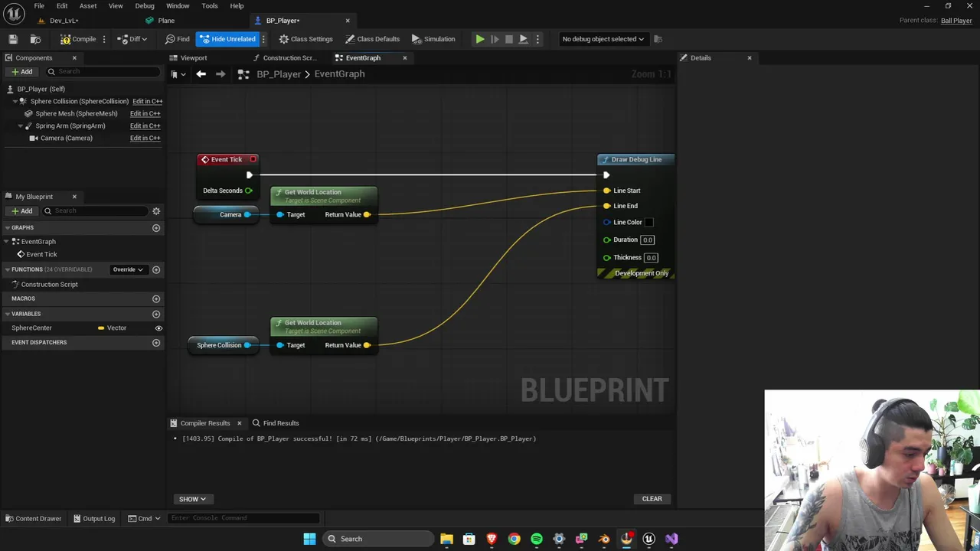The width and height of the screenshot is (980, 551).
Task: Open the Output Log
Action: point(93,519)
